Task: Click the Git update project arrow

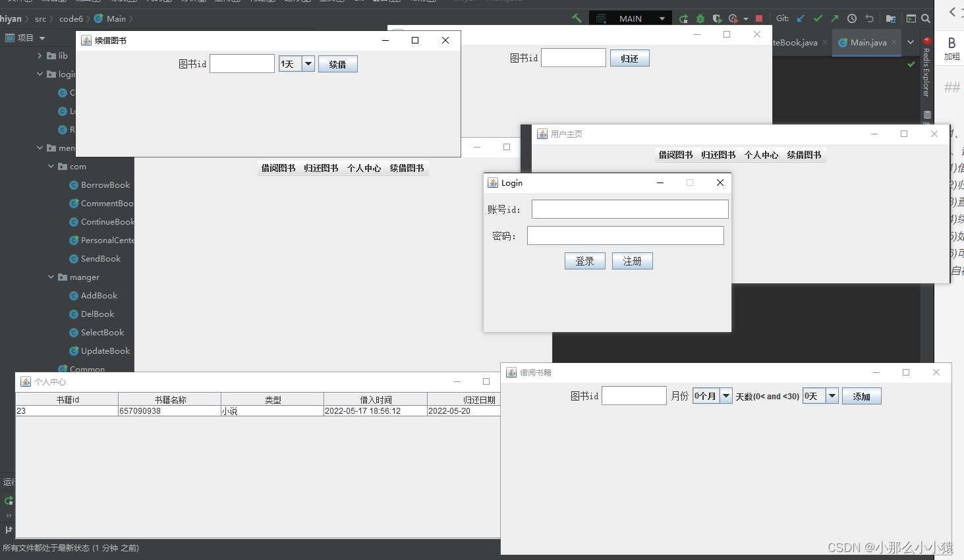Action: pyautogui.click(x=801, y=18)
